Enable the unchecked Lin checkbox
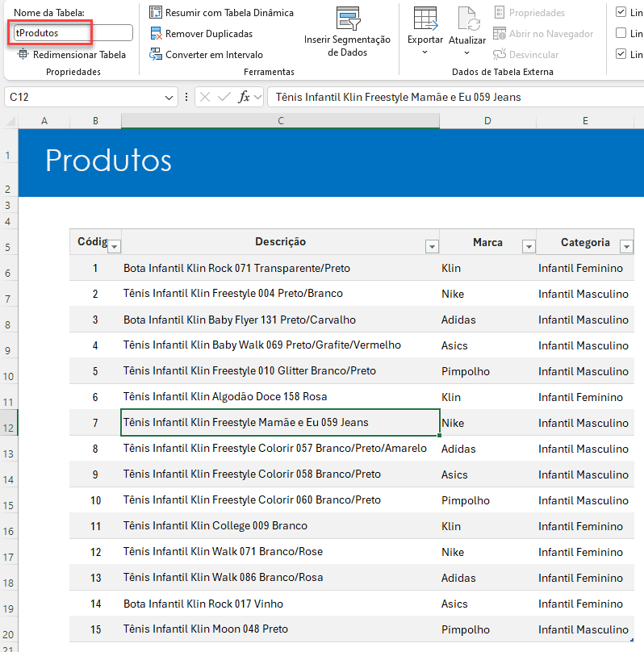 621,33
